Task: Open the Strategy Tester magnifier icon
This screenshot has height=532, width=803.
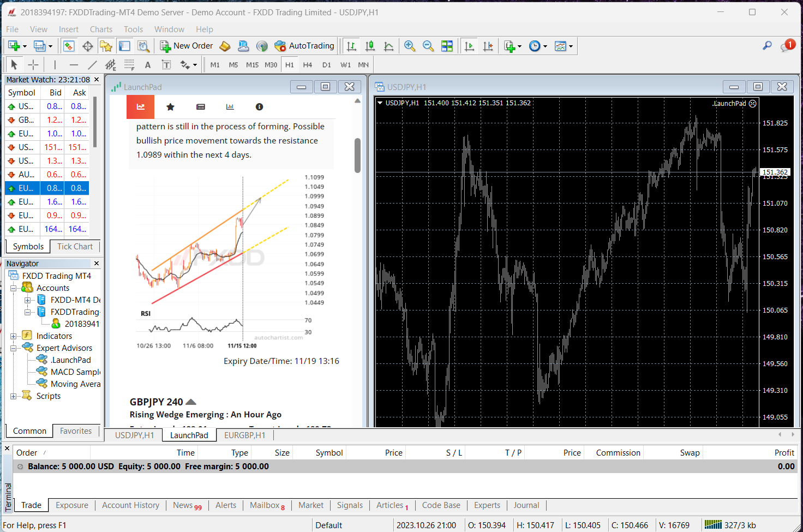Action: point(143,46)
